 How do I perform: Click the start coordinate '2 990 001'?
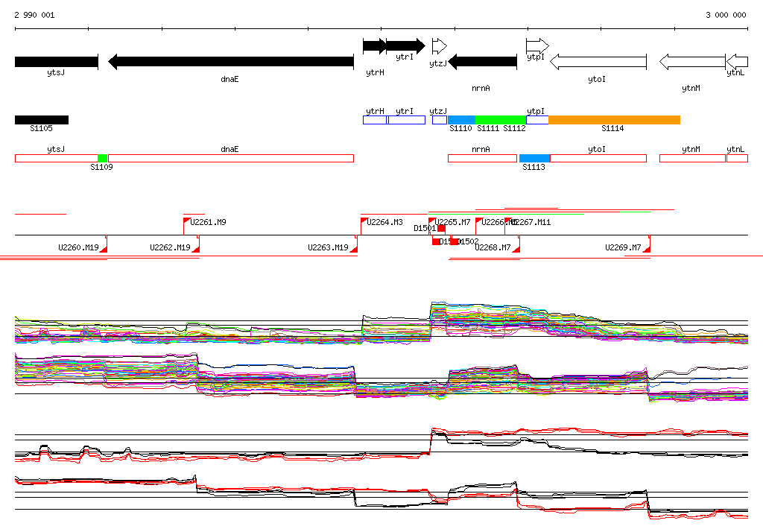coord(34,15)
